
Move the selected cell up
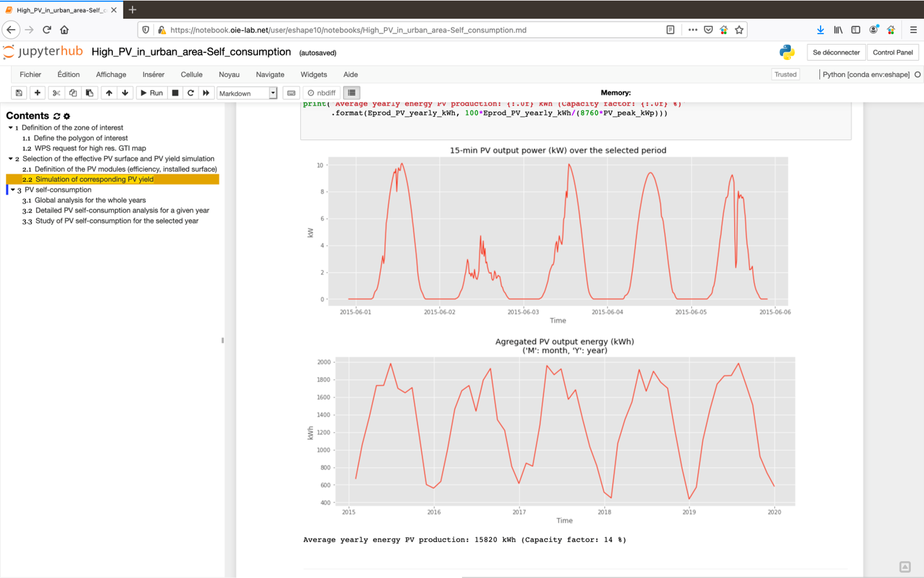click(108, 92)
